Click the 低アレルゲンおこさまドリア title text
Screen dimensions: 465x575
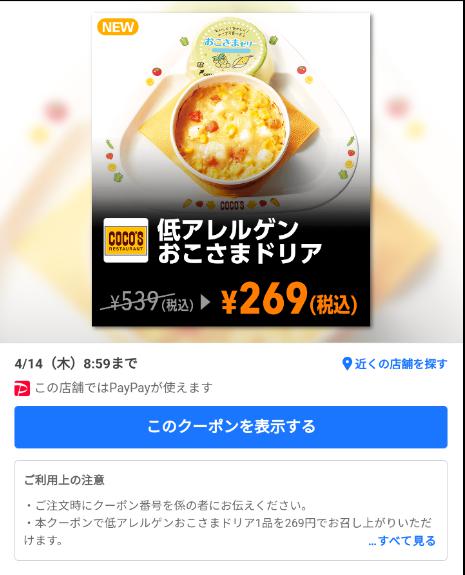[239, 242]
